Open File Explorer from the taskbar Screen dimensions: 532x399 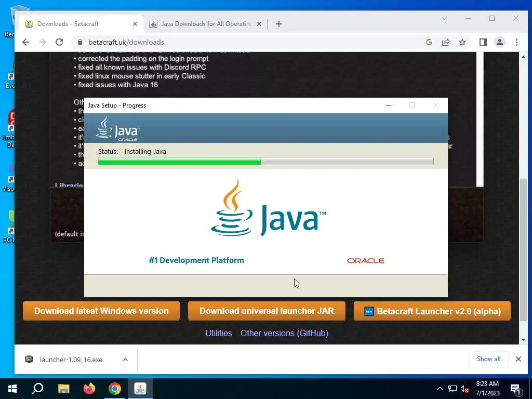click(x=63, y=389)
